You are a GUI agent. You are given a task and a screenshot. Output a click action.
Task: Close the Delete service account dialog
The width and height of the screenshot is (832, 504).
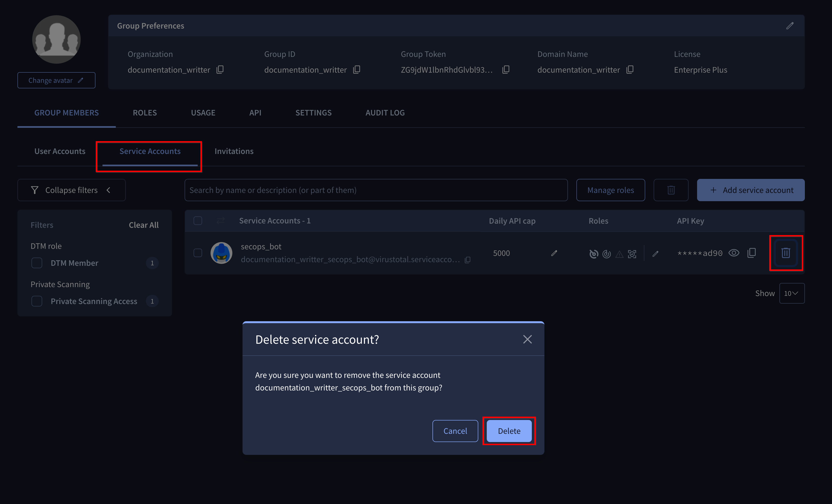click(527, 339)
